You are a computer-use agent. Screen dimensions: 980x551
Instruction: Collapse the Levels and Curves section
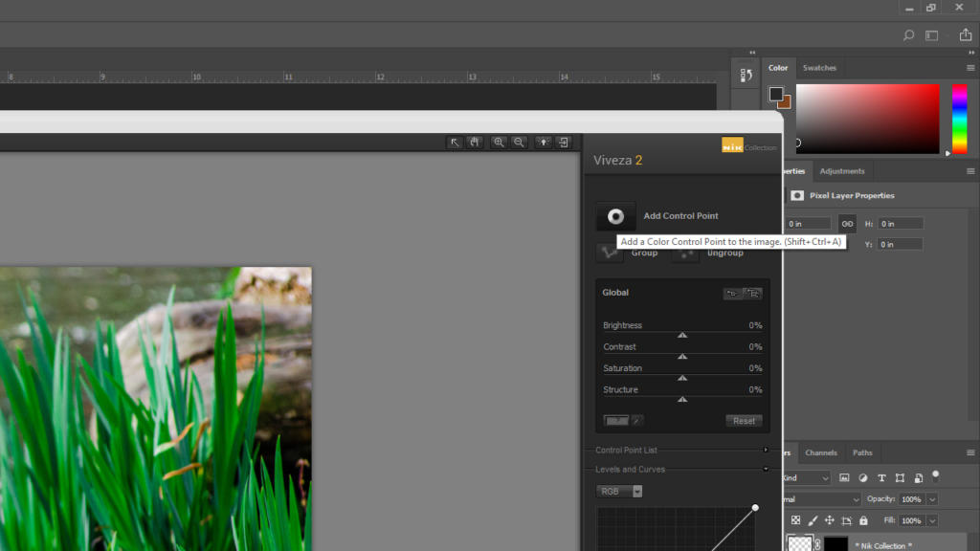[766, 469]
